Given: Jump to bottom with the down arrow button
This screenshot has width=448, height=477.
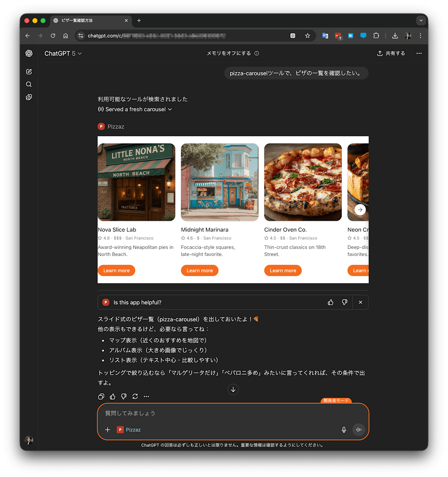Looking at the screenshot, I should 233,390.
